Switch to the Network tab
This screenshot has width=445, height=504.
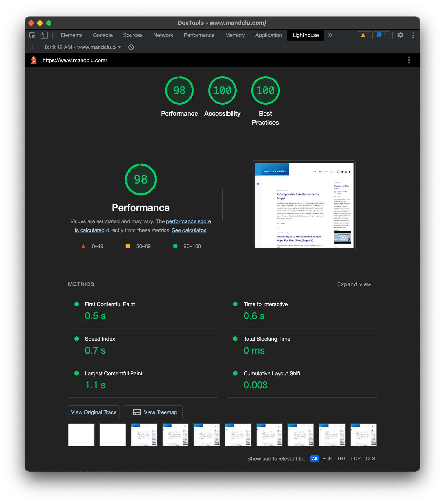(163, 35)
